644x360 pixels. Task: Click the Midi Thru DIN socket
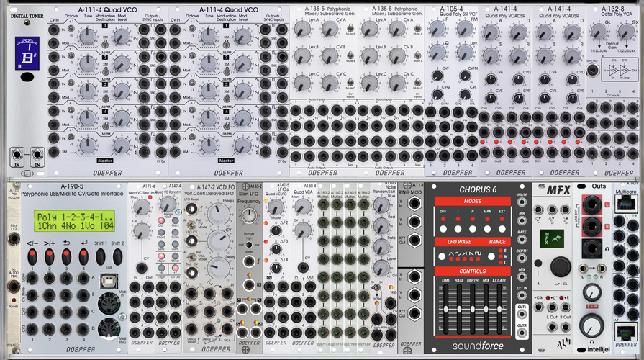tap(109, 330)
